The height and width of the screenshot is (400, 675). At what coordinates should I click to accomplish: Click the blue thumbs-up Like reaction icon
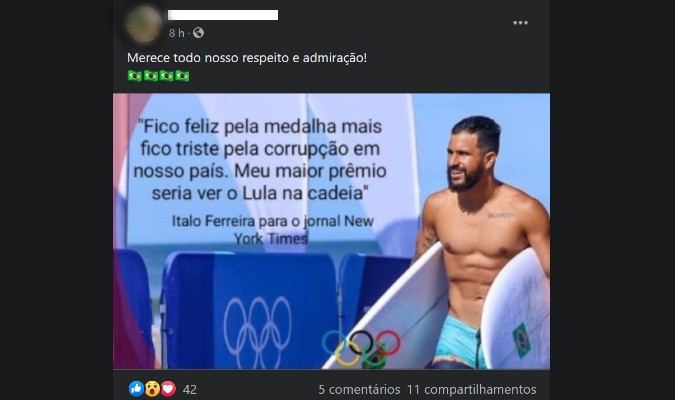136,389
